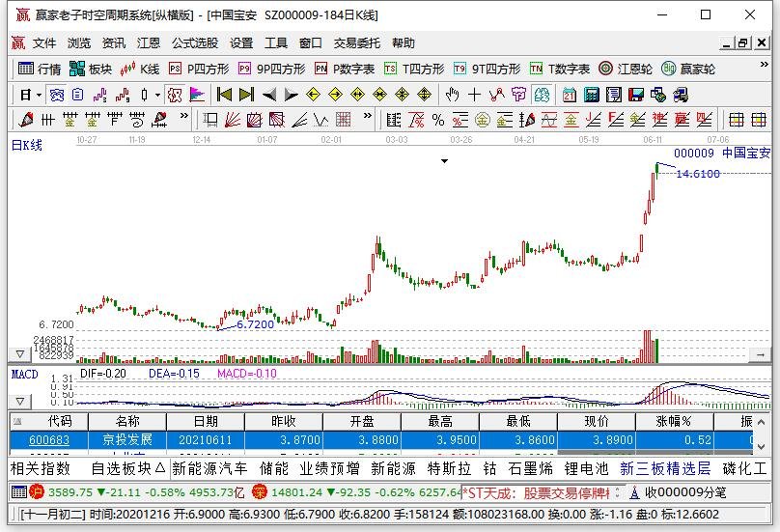
Task: Open the 交易委托 menu
Action: (356, 43)
